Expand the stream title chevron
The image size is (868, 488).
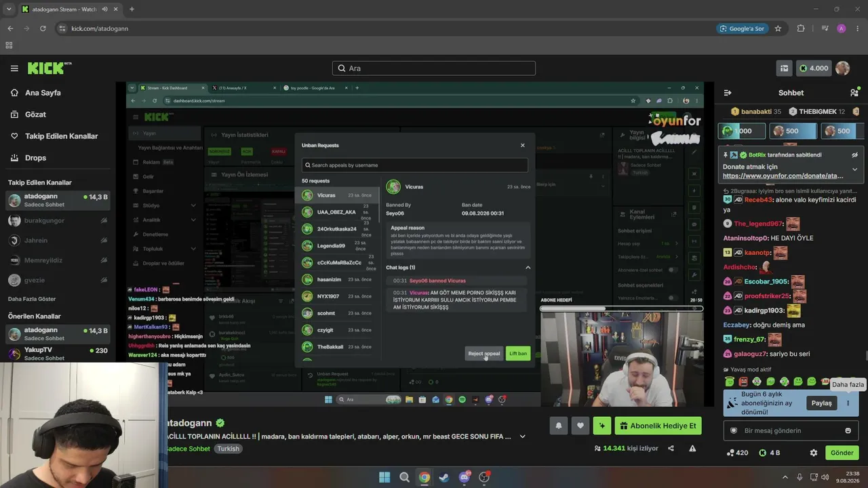pyautogui.click(x=522, y=436)
